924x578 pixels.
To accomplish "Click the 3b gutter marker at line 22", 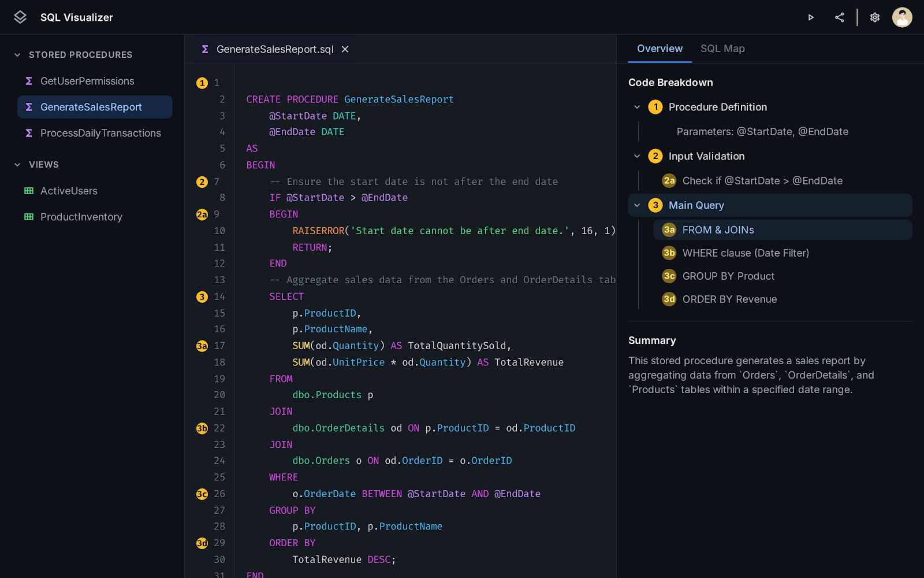I will tap(202, 428).
